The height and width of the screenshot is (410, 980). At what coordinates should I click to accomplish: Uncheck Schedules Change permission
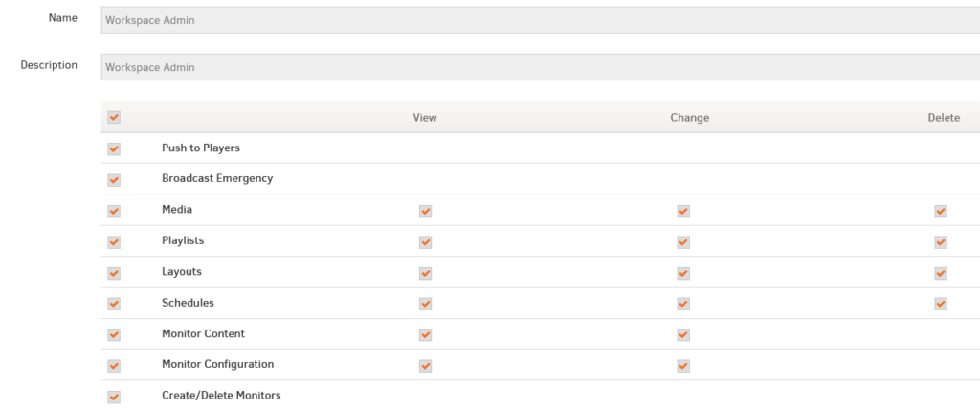[x=683, y=304]
